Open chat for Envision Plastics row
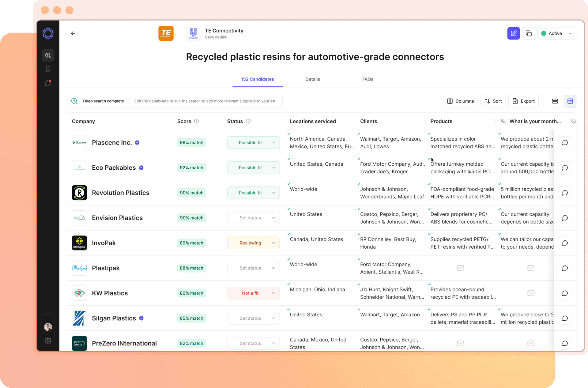588x388 pixels. 565,218
